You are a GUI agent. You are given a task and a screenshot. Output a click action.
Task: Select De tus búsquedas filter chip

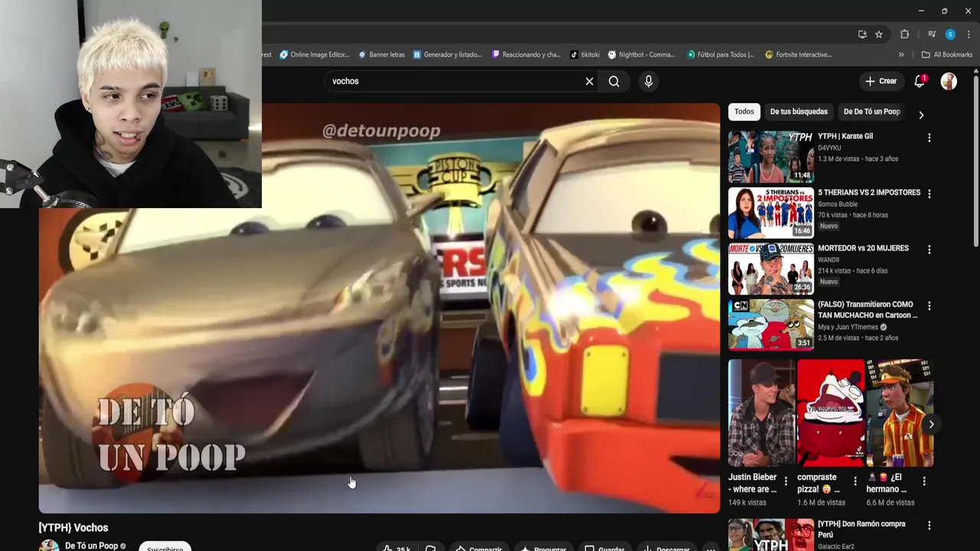(799, 112)
